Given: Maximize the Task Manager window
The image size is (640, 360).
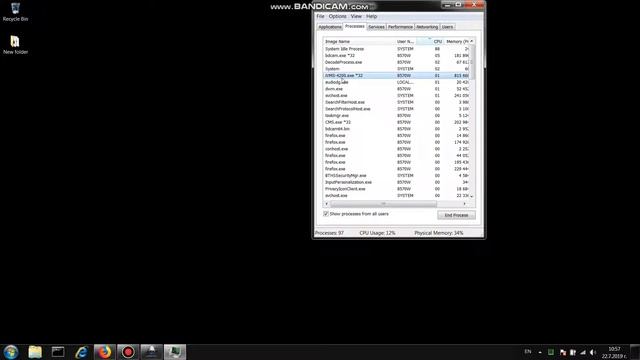Looking at the screenshot, I should point(458,5).
